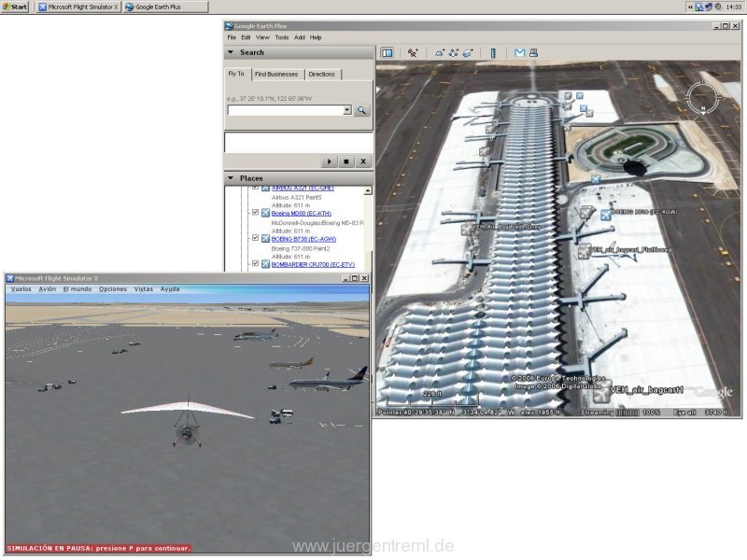
Task: Click the Add Placemark pushpin icon
Action: pyautogui.click(x=413, y=53)
